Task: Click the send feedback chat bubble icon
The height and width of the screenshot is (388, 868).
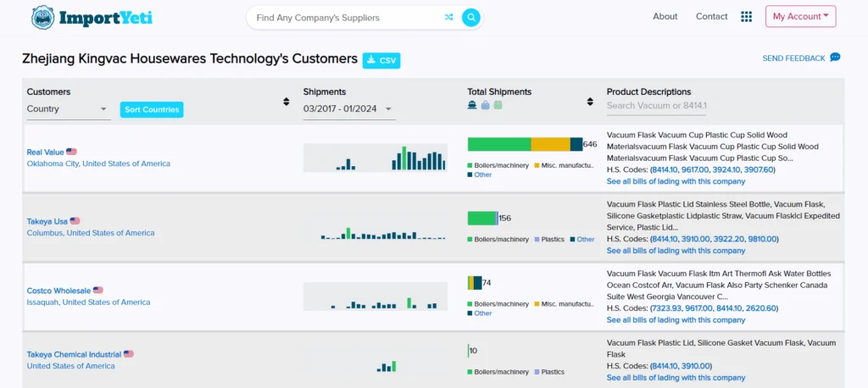Action: click(x=835, y=58)
